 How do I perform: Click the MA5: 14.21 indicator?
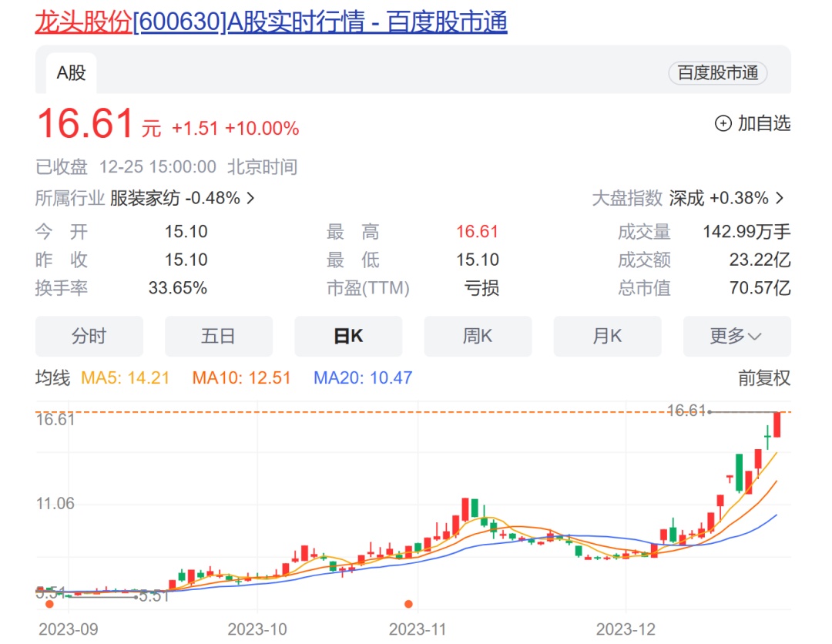(x=126, y=377)
